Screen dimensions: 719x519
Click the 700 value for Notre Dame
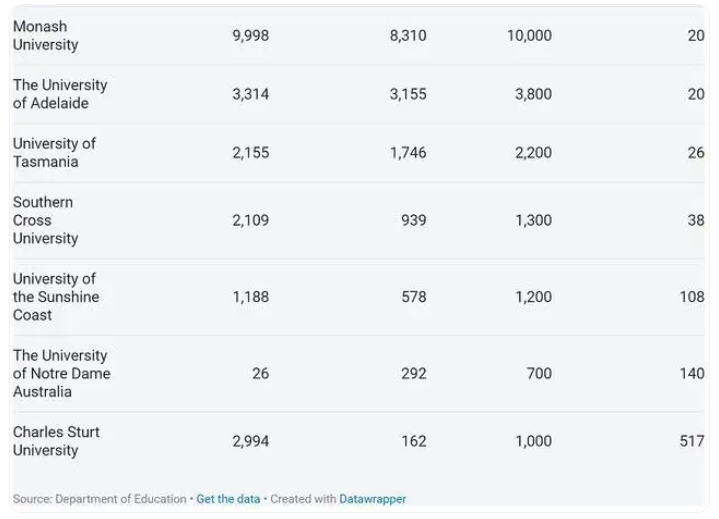click(539, 373)
